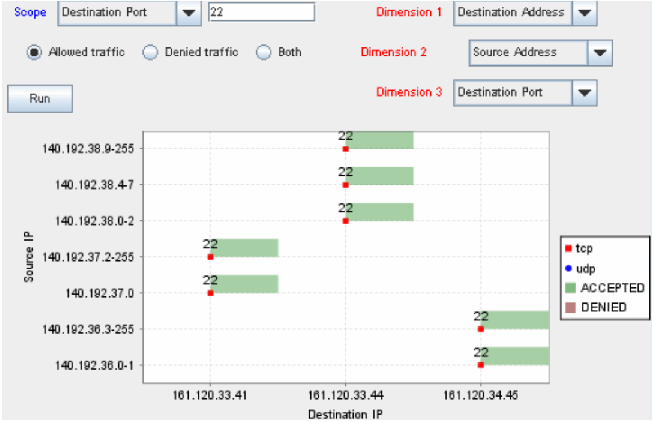Screen dimensions: 652x422
Task: Click the DENIED legend swatch
Action: (x=568, y=307)
